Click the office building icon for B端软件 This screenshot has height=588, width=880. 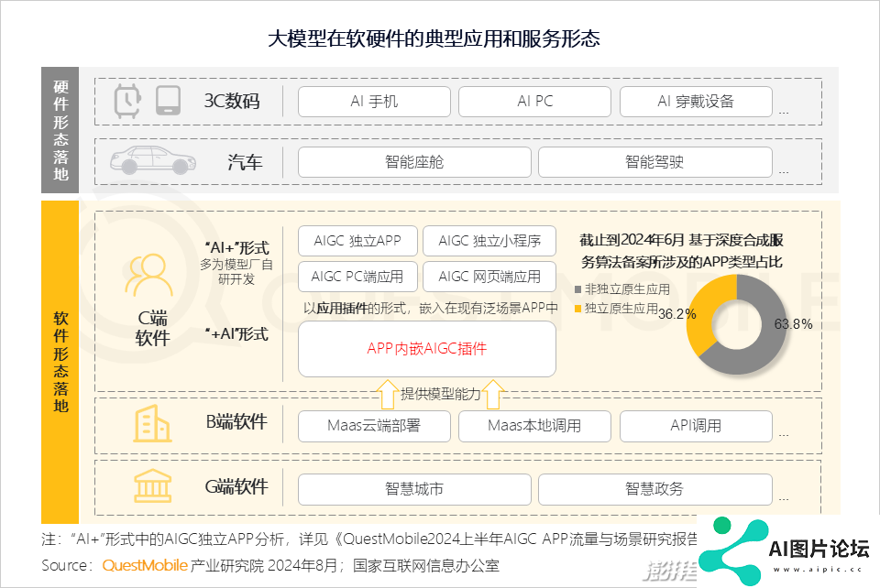coord(152,424)
